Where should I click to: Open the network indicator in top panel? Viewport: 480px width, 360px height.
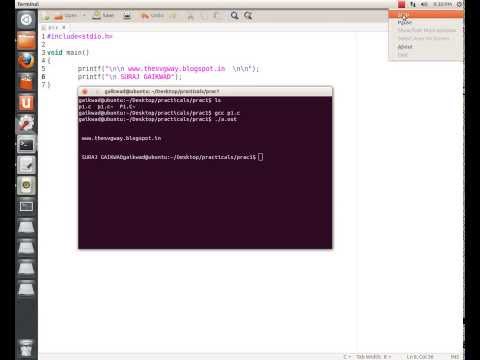413,4
